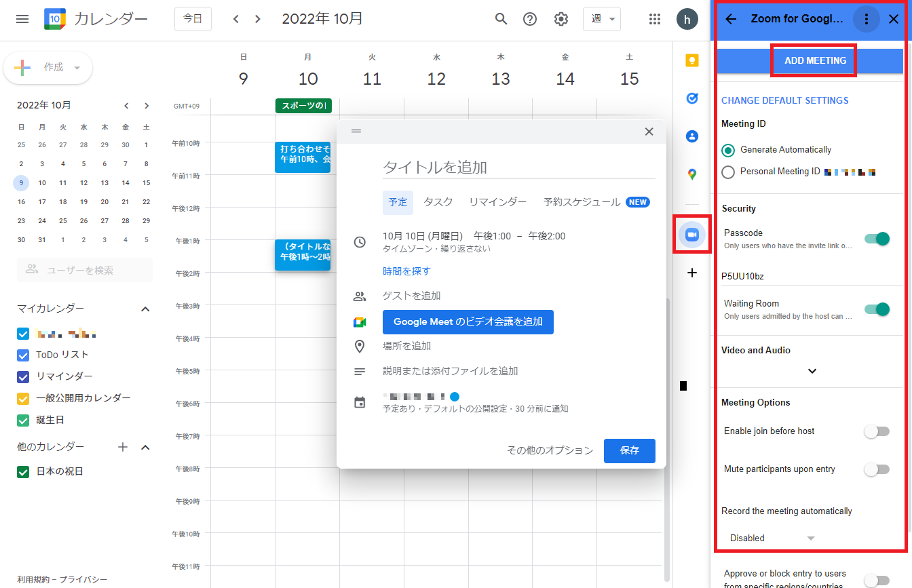This screenshot has width=912, height=588.
Task: Select Personal Meeting ID radio button
Action: (728, 172)
